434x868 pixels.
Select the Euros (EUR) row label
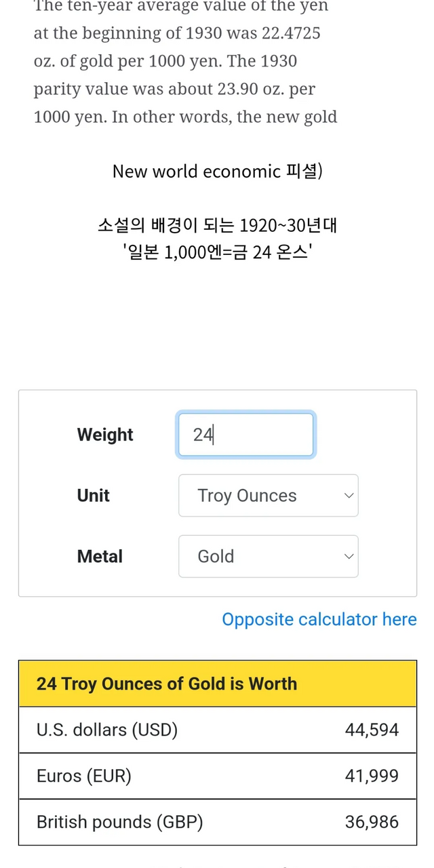click(x=84, y=776)
